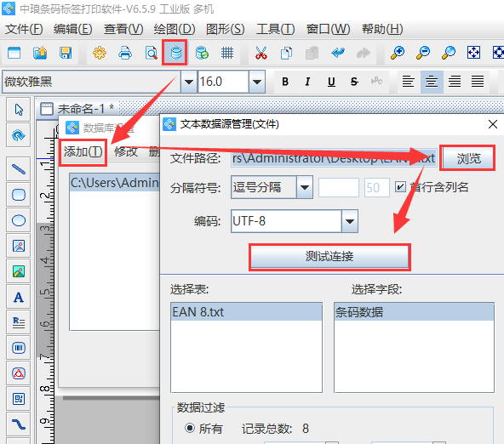Open the 窗口(W) menu

[328, 29]
